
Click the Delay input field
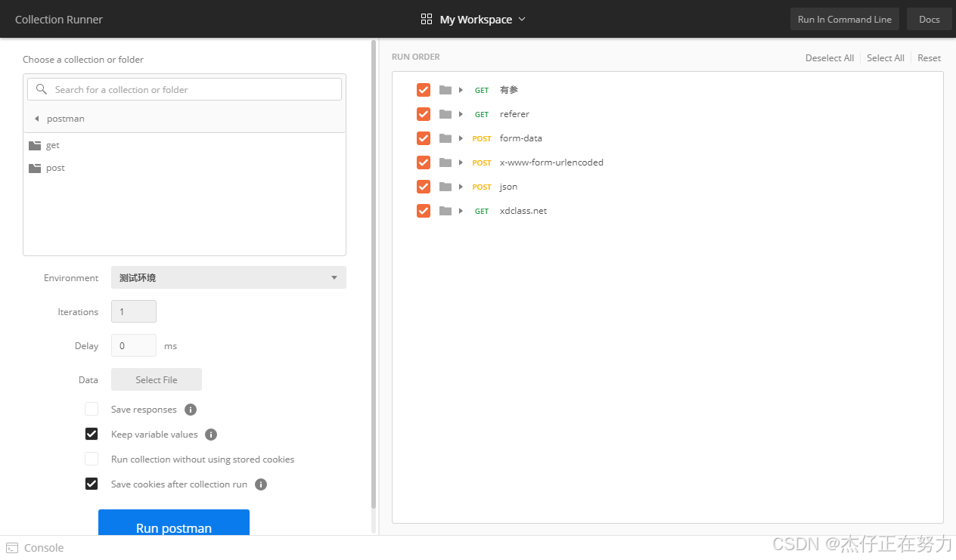tap(134, 345)
